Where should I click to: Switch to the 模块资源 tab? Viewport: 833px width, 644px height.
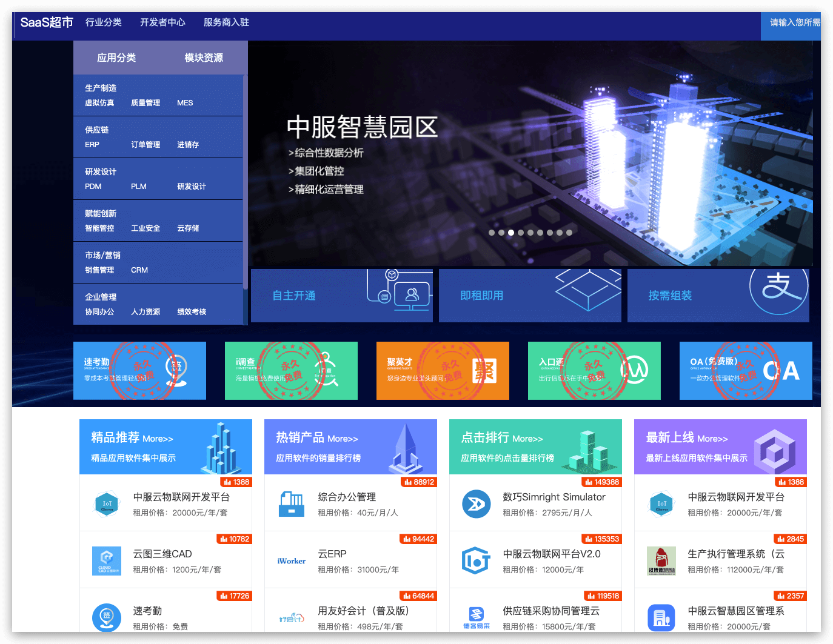[204, 58]
